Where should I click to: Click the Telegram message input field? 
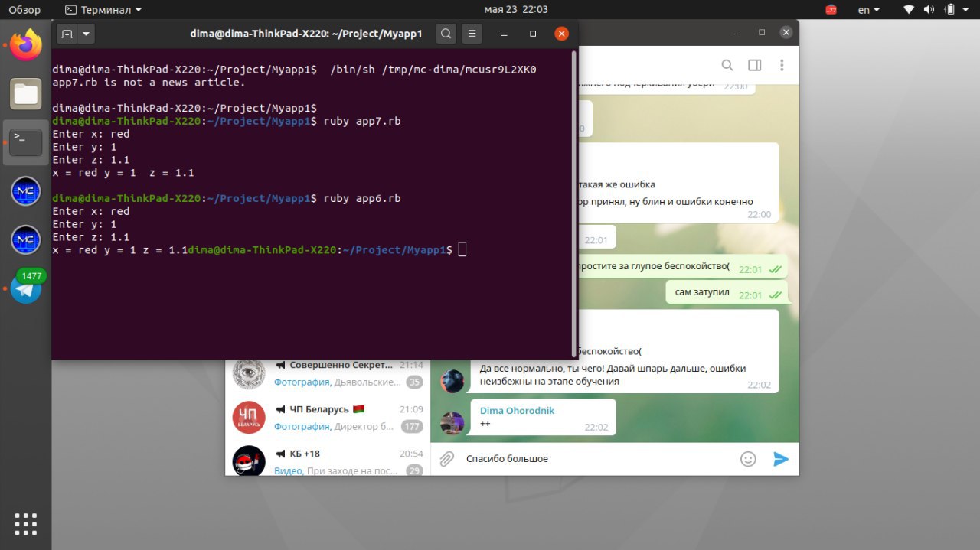tap(597, 458)
